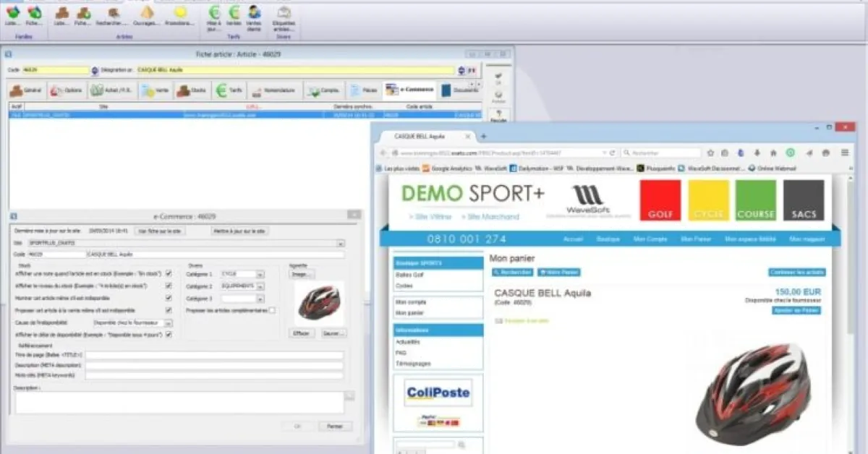
Task: Open 'Mon Compte' link in blue nav bar
Action: (650, 239)
